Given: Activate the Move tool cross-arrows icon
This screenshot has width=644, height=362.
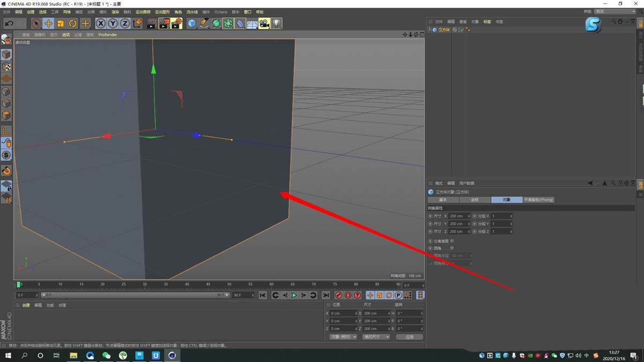Looking at the screenshot, I should coord(48,24).
